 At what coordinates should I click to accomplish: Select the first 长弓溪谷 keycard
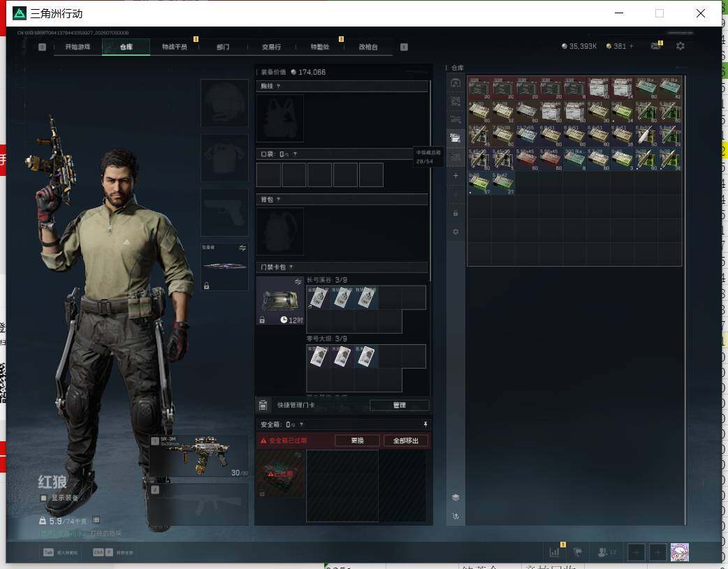pyautogui.click(x=319, y=297)
